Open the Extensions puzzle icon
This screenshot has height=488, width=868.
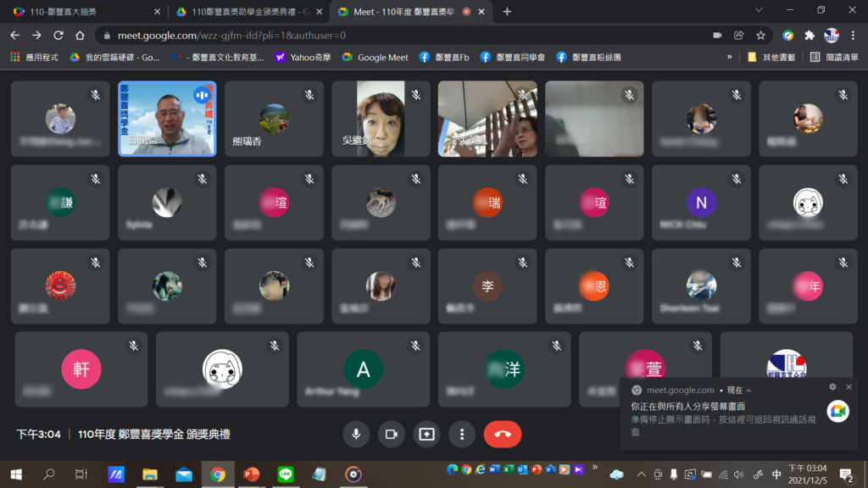[x=810, y=36]
